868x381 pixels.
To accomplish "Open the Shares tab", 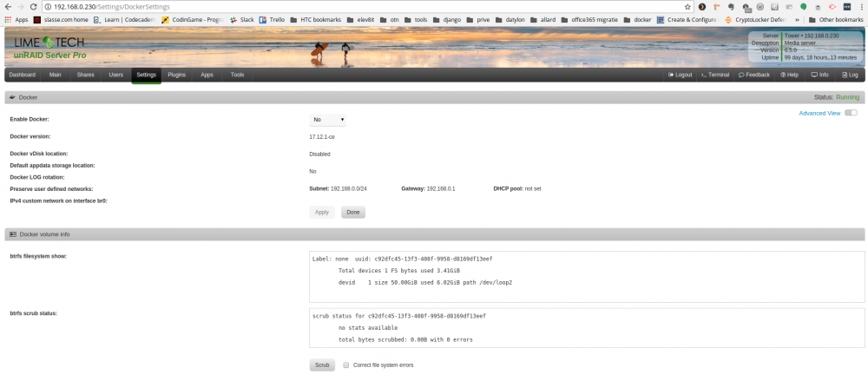I will (85, 75).
